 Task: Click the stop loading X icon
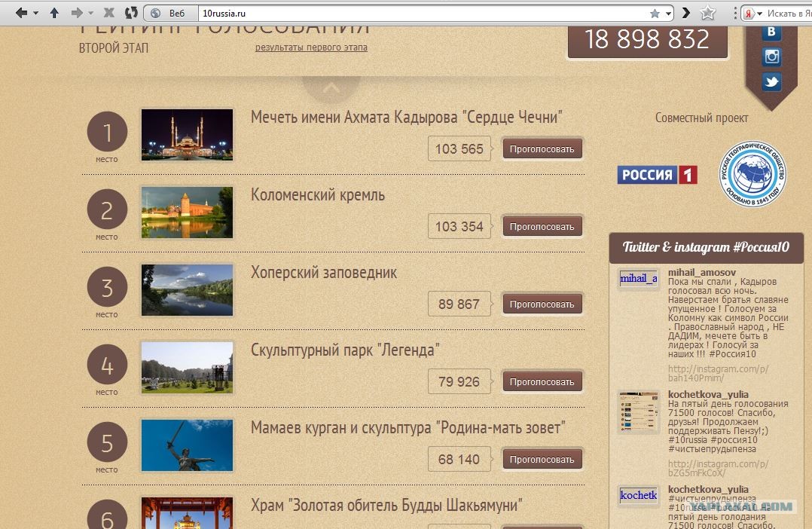(x=108, y=13)
